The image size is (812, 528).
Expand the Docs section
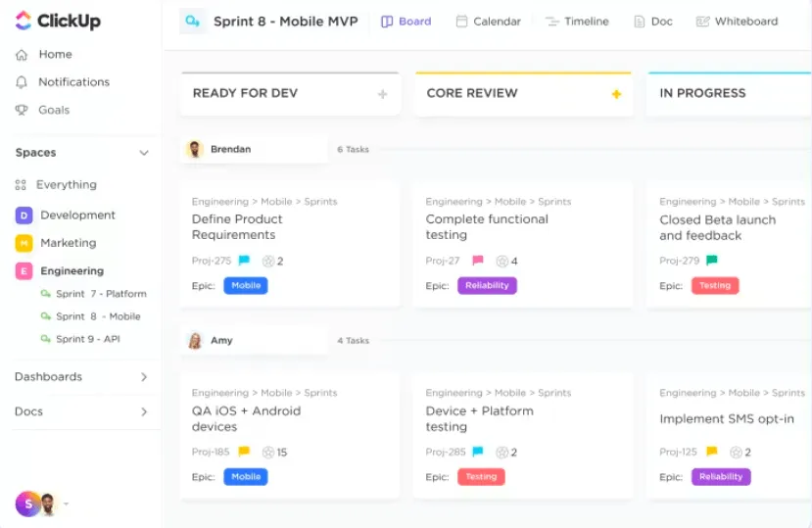pyautogui.click(x=144, y=412)
